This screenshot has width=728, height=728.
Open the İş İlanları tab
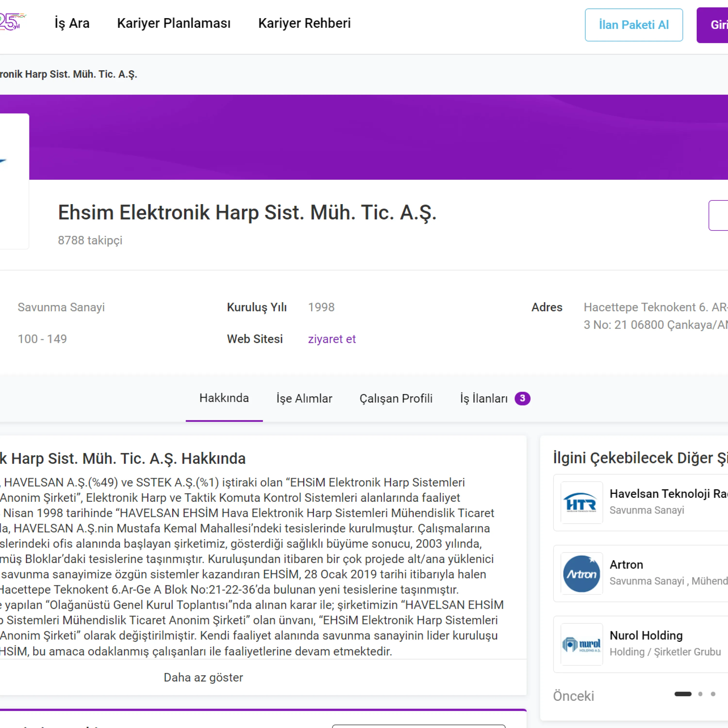pos(483,398)
